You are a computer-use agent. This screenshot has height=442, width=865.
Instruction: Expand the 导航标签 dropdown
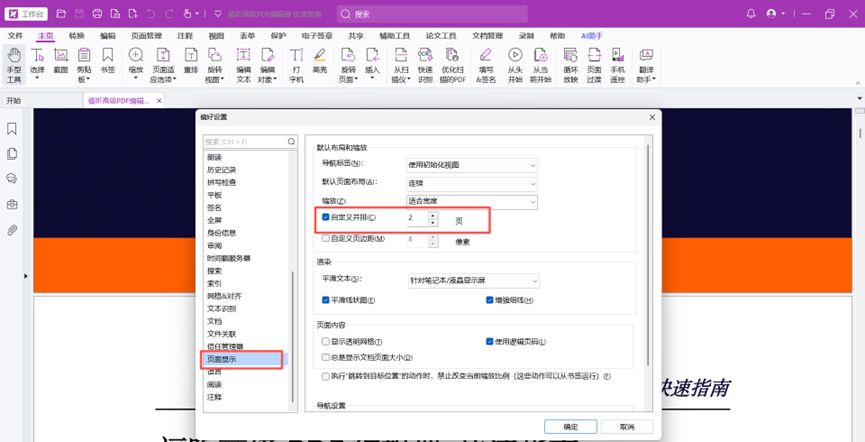[x=472, y=164]
